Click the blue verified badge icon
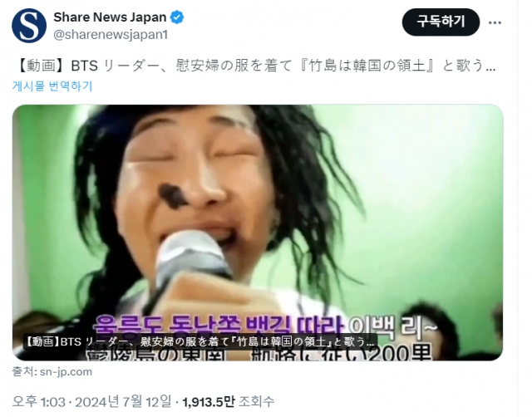Screen dimensions: 532x417 [x=177, y=17]
